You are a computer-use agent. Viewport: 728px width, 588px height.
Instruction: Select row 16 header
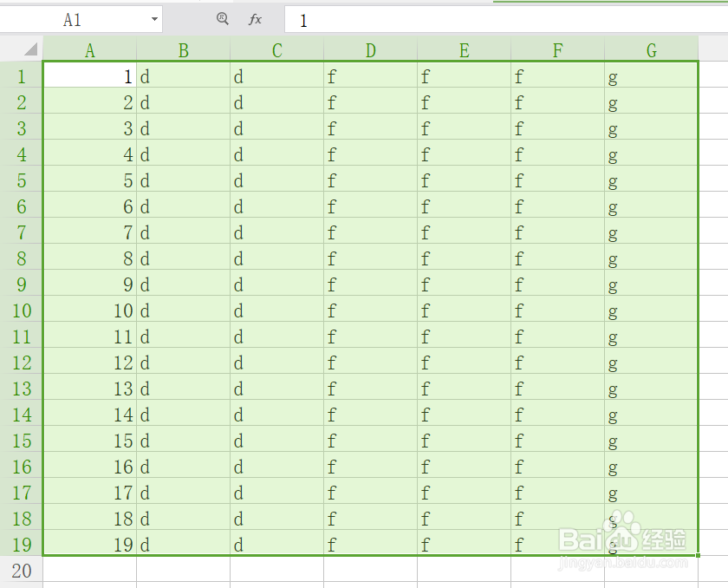(x=22, y=465)
